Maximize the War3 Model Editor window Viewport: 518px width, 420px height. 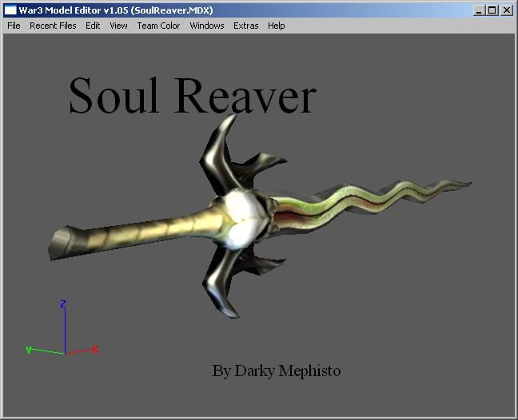coord(492,10)
